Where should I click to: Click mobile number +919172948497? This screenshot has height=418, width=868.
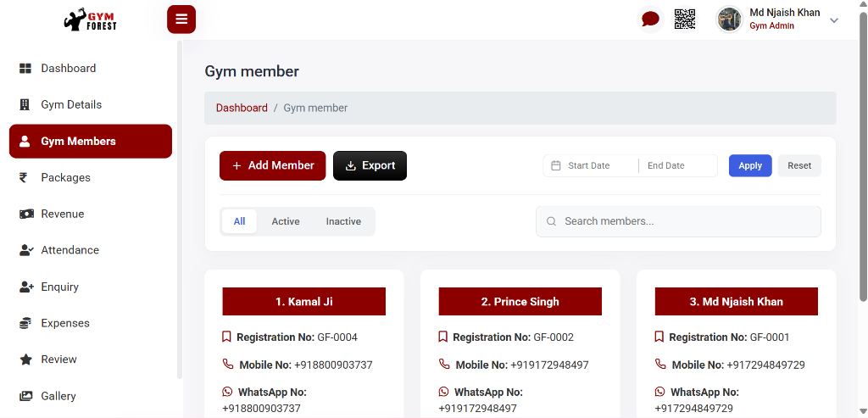click(549, 365)
